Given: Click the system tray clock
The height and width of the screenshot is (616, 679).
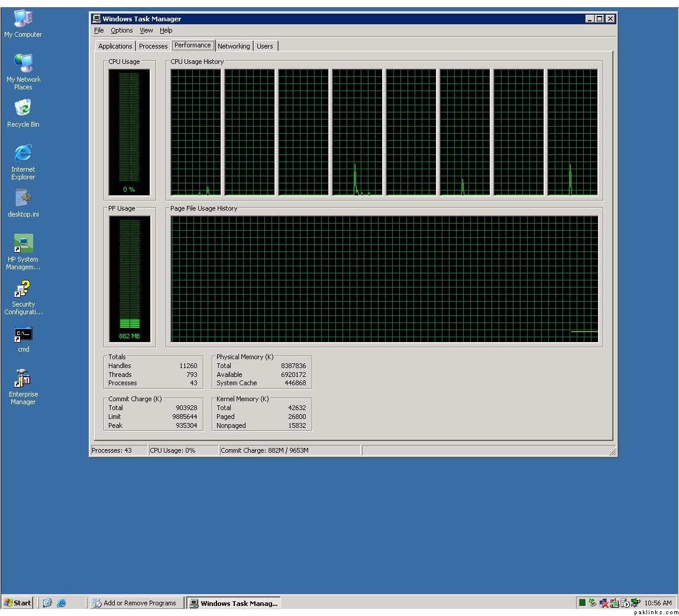Looking at the screenshot, I should pyautogui.click(x=658, y=603).
